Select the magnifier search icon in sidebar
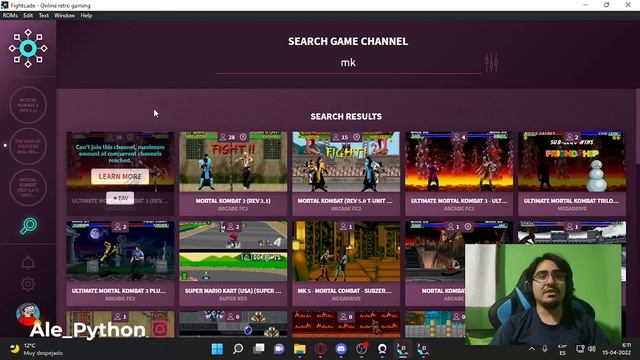 tap(28, 226)
